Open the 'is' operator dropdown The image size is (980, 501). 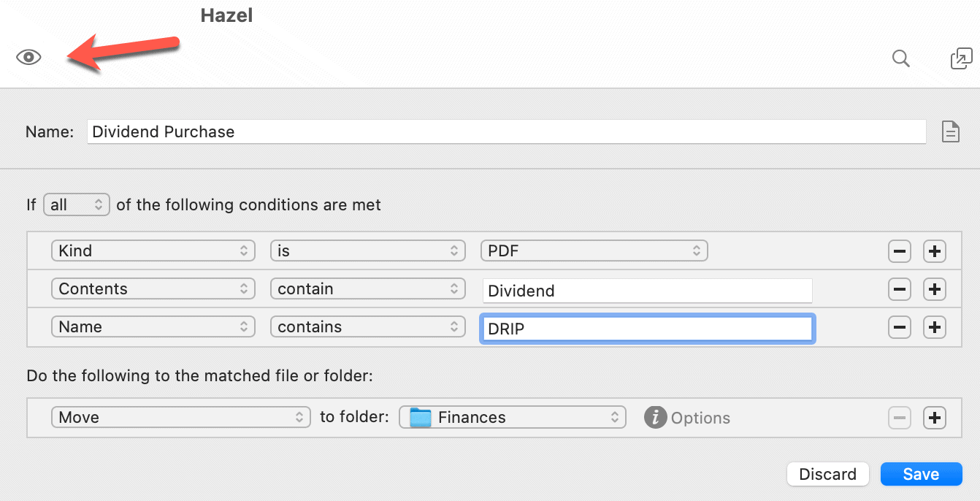368,250
